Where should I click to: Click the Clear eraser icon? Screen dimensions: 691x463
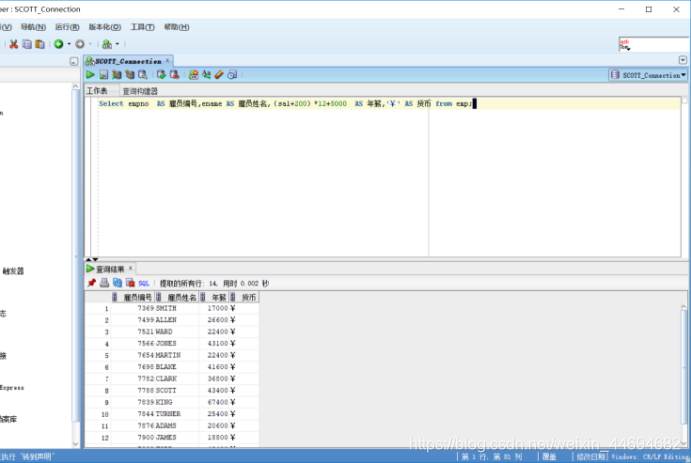click(219, 74)
